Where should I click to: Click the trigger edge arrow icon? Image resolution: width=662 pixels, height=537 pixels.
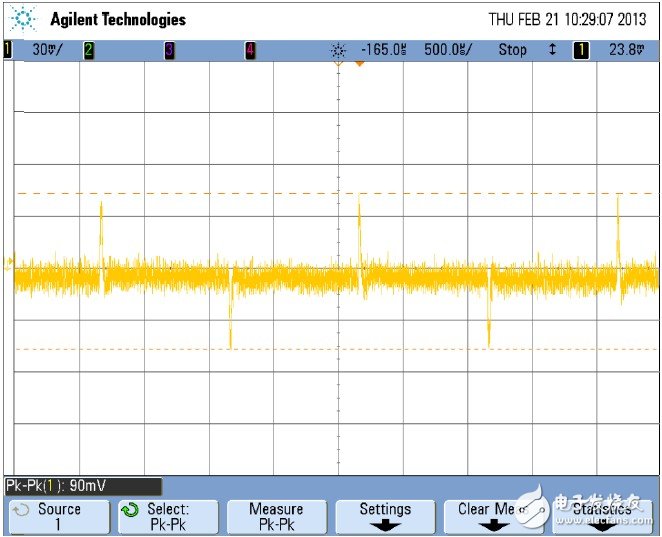[x=552, y=49]
